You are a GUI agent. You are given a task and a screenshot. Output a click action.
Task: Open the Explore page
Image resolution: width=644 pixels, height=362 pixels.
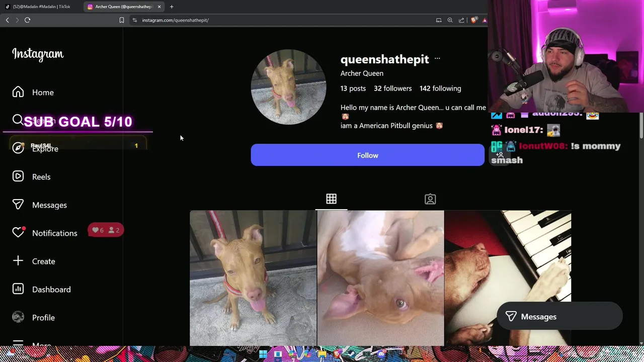point(35,148)
